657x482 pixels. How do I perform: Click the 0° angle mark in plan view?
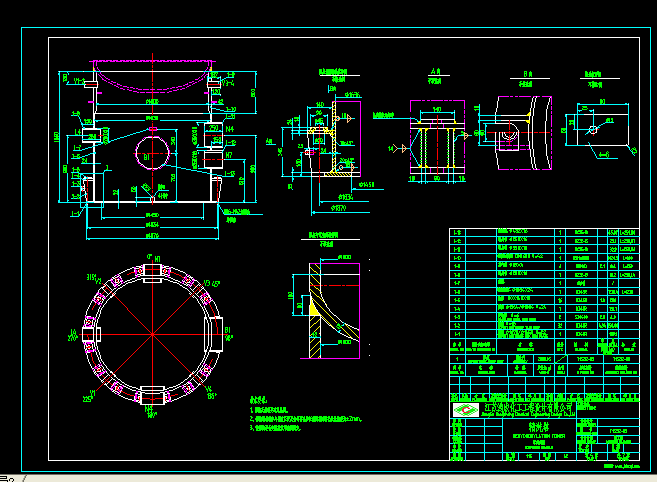[x=150, y=257]
